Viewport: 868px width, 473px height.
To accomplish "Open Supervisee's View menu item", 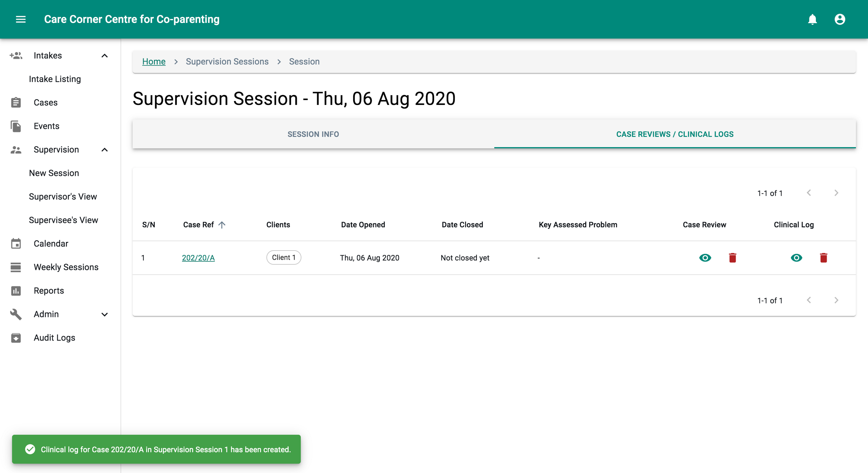I will pos(63,220).
